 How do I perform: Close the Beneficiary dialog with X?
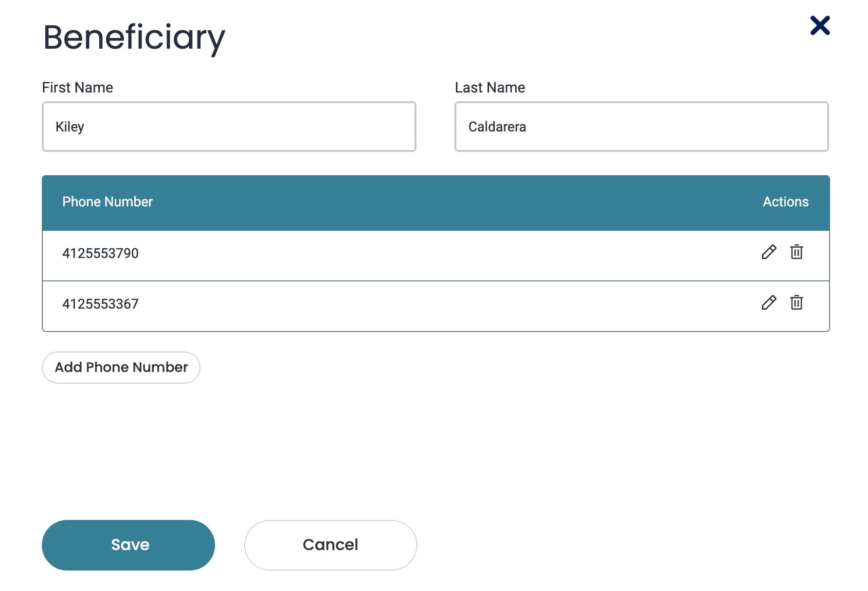click(x=820, y=25)
